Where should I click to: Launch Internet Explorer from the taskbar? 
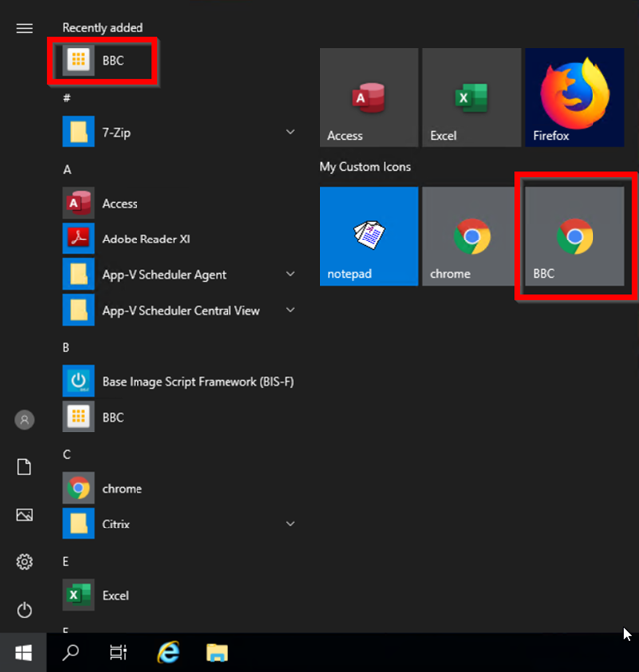coord(168,653)
